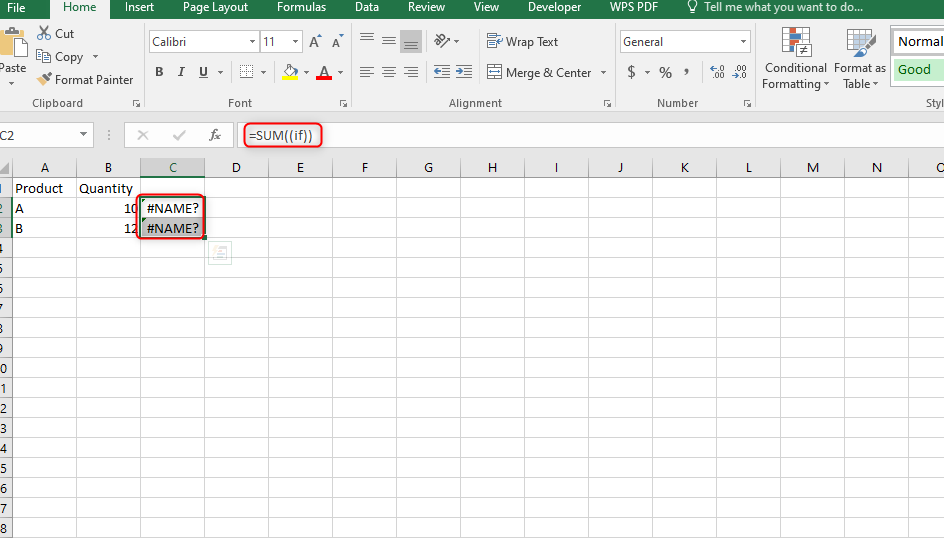Toggle Underline formatting

point(203,72)
